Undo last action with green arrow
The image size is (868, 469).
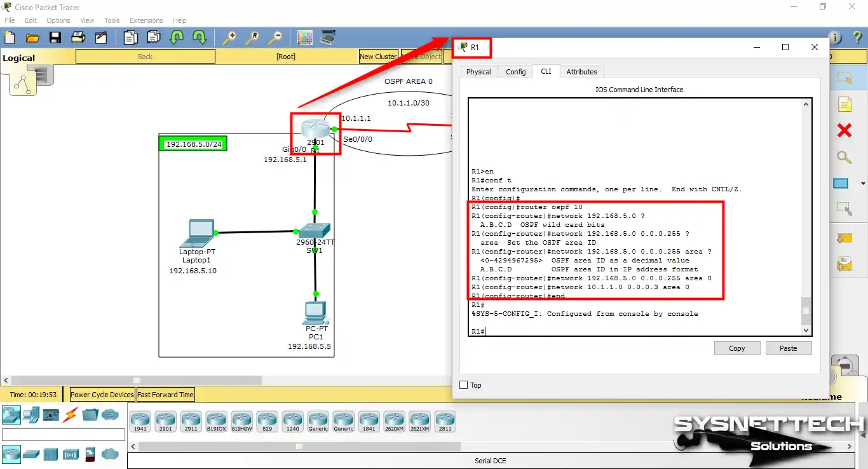point(177,38)
